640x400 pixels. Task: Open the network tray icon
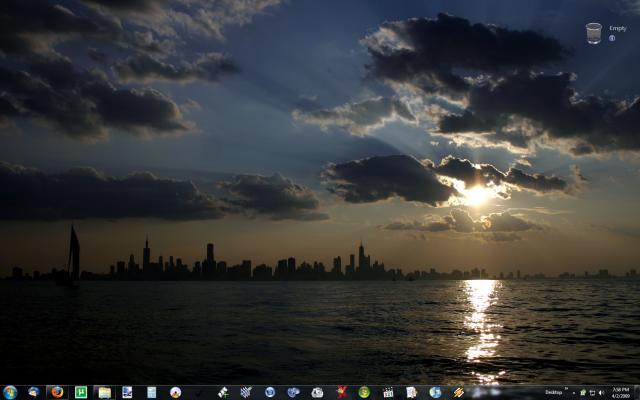(592, 393)
